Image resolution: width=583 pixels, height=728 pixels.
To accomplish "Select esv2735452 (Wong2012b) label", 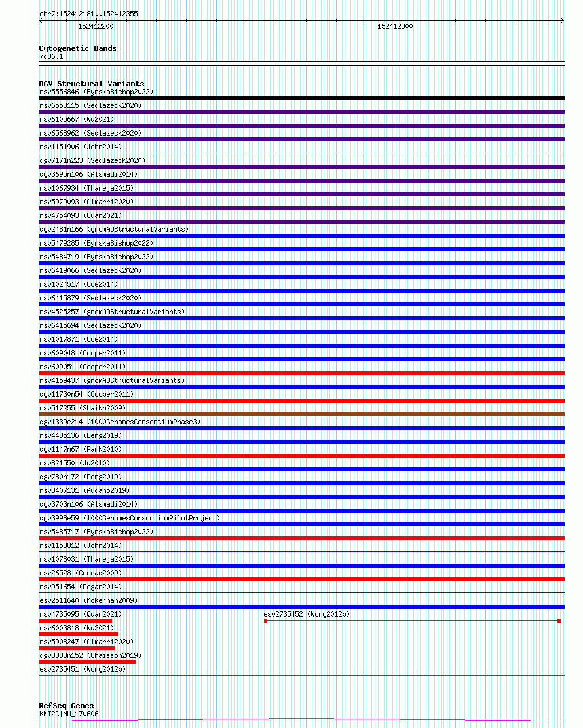I will click(x=307, y=614).
